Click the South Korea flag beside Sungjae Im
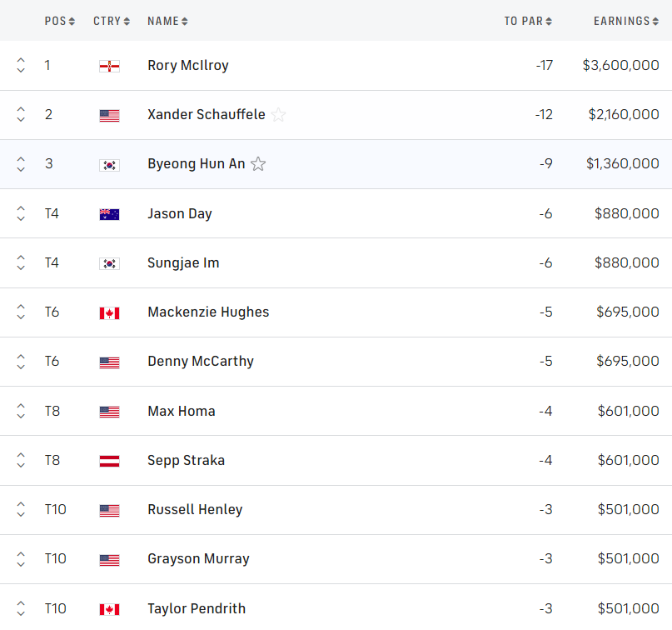Image resolution: width=672 pixels, height=630 pixels. pyautogui.click(x=109, y=263)
